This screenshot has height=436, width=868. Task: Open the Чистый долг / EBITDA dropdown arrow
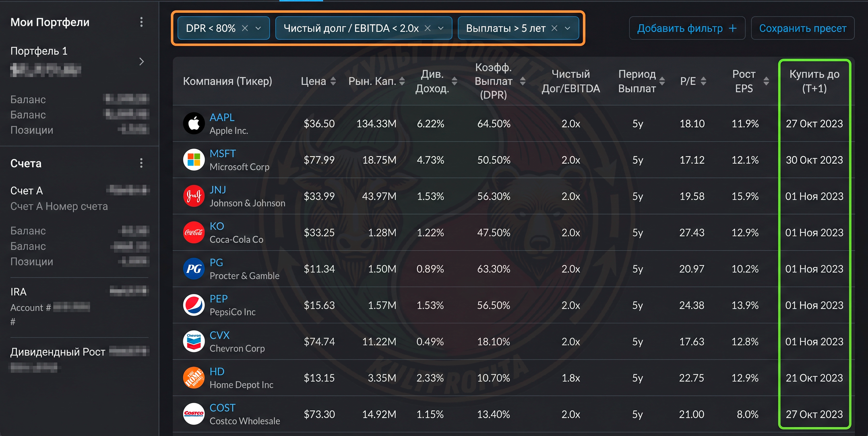[x=441, y=28]
